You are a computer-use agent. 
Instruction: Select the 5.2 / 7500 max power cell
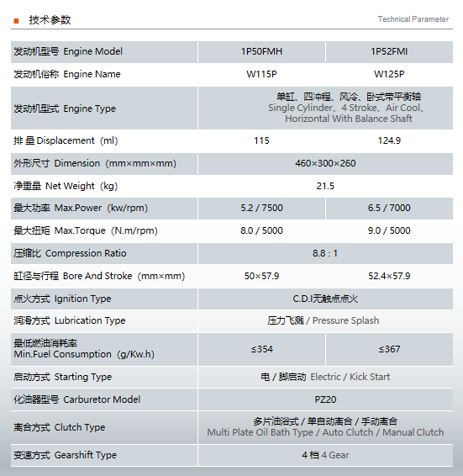261,209
